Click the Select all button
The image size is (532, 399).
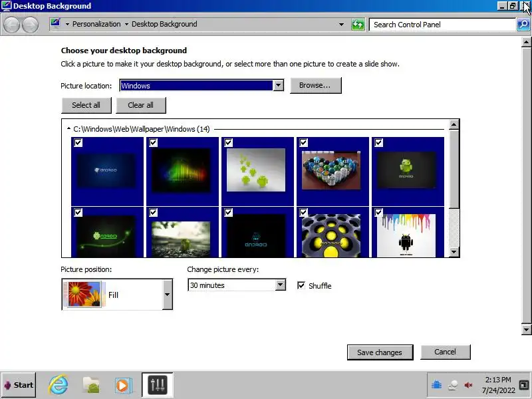(86, 105)
